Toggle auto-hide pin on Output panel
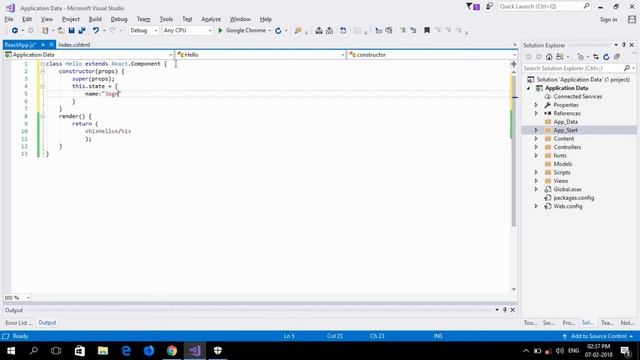The height and width of the screenshot is (360, 640). (x=505, y=310)
